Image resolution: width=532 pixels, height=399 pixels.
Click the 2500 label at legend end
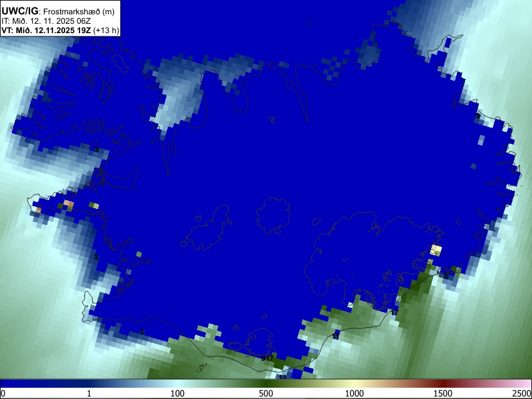(x=522, y=393)
